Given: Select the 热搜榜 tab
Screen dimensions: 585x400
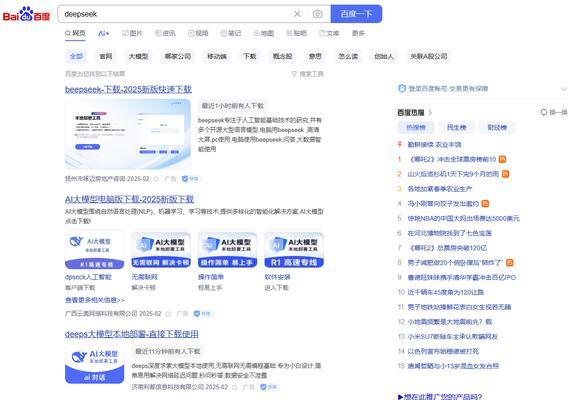Looking at the screenshot, I should pyautogui.click(x=416, y=128).
